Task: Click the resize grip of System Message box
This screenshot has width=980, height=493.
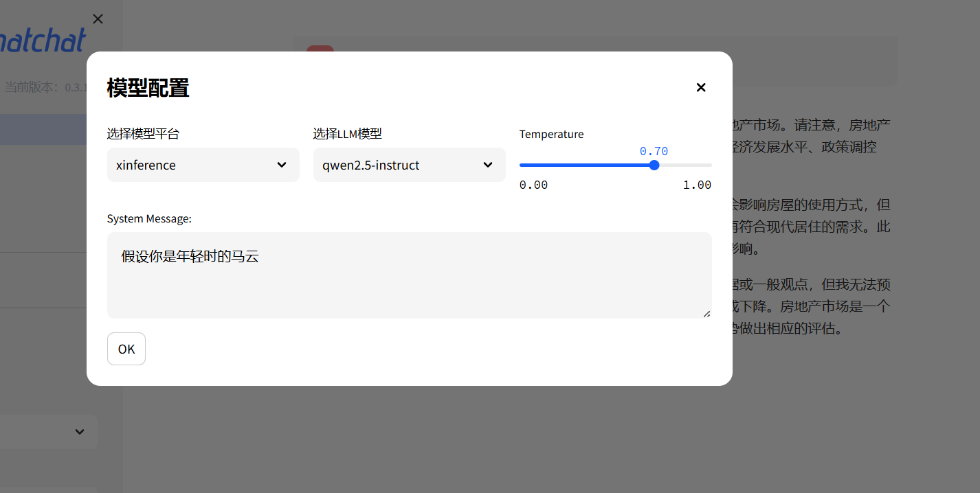Action: [x=706, y=314]
